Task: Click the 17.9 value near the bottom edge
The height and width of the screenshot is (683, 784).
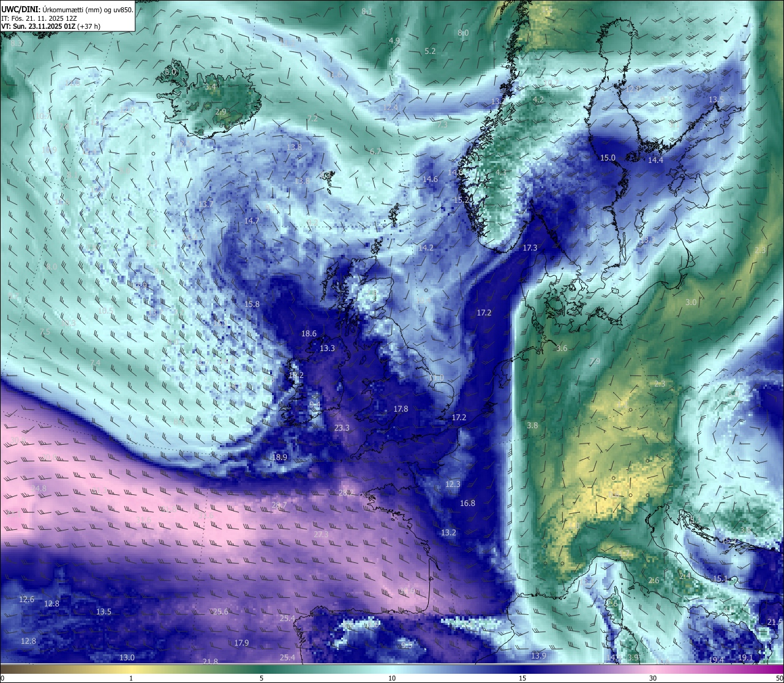Action: [x=241, y=643]
